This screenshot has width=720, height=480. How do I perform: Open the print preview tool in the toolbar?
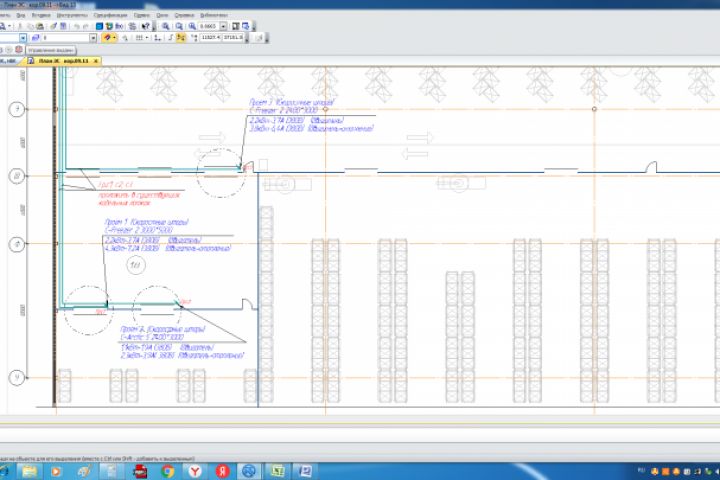(3, 26)
